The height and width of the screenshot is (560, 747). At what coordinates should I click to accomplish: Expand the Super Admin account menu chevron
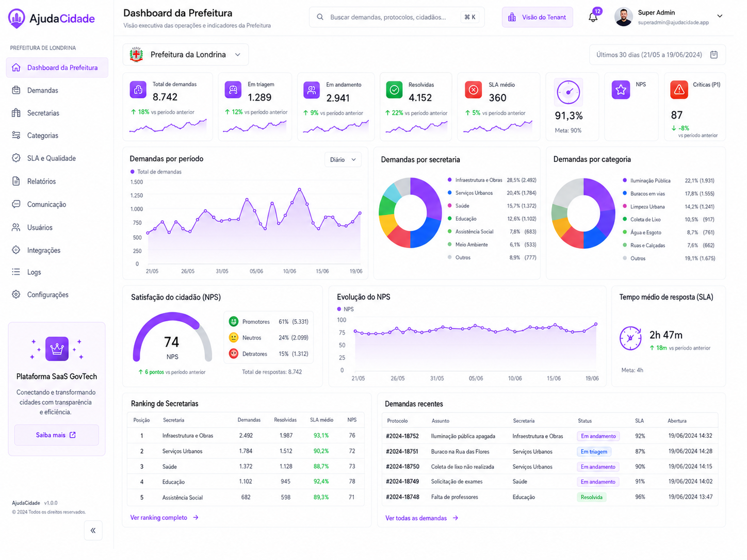coord(720,17)
